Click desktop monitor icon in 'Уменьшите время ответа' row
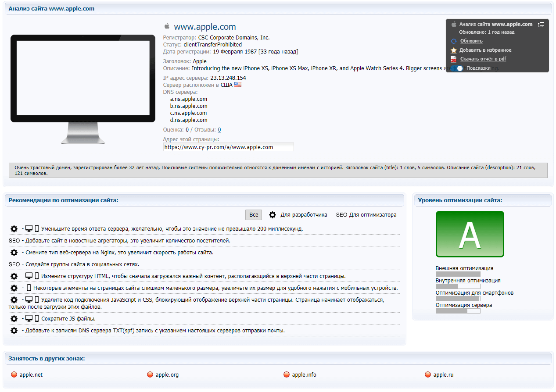The width and height of the screenshot is (556, 392). [x=29, y=228]
